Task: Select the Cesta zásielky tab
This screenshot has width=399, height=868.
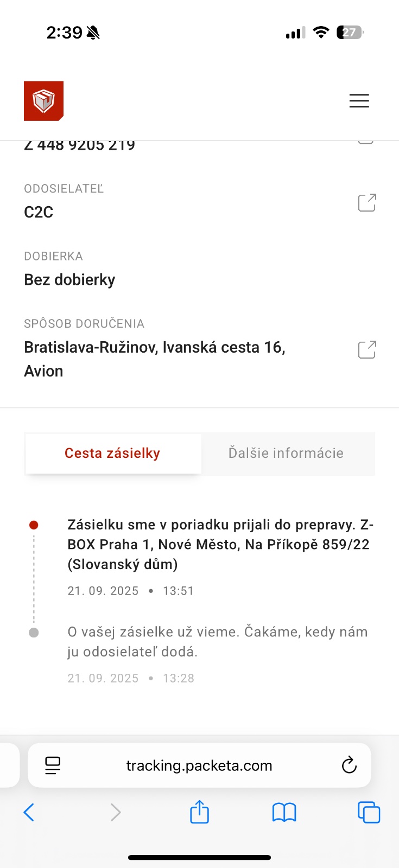Action: 112,454
